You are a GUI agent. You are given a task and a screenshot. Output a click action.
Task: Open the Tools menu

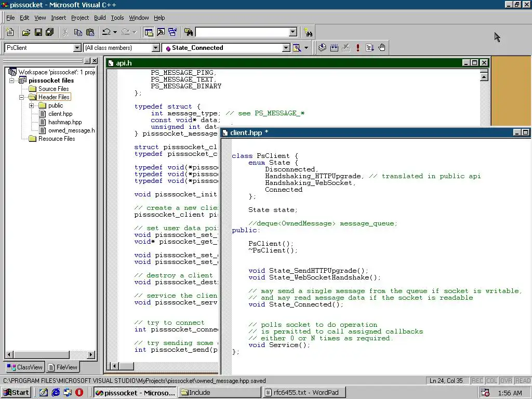(117, 18)
